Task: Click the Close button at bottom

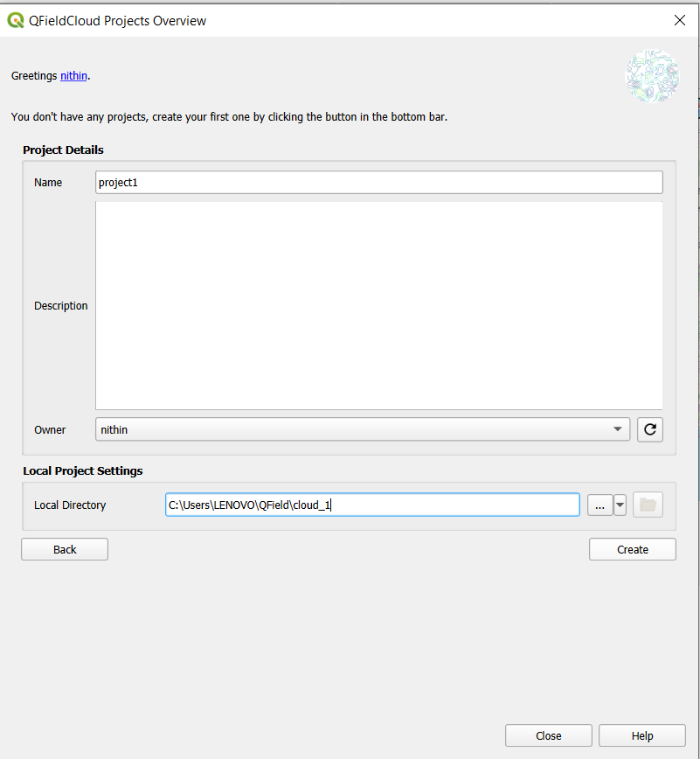Action: pyautogui.click(x=549, y=735)
